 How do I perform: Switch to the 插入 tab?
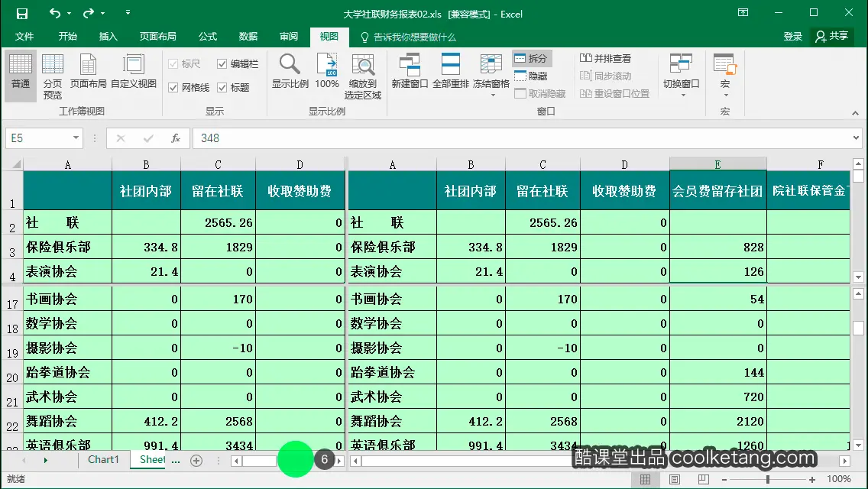tap(108, 37)
